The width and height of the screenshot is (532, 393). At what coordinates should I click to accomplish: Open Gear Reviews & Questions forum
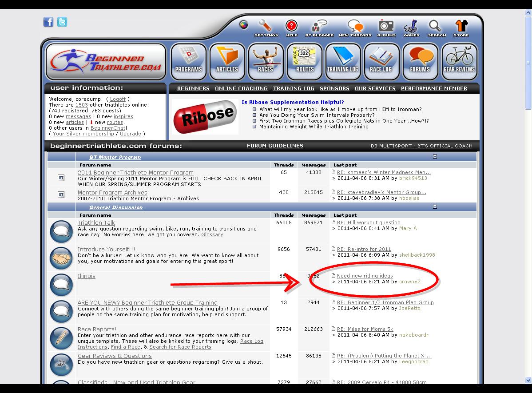pos(115,356)
